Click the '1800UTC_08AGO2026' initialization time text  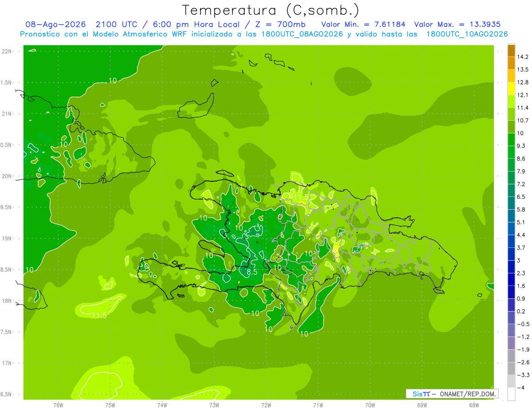coord(301,34)
